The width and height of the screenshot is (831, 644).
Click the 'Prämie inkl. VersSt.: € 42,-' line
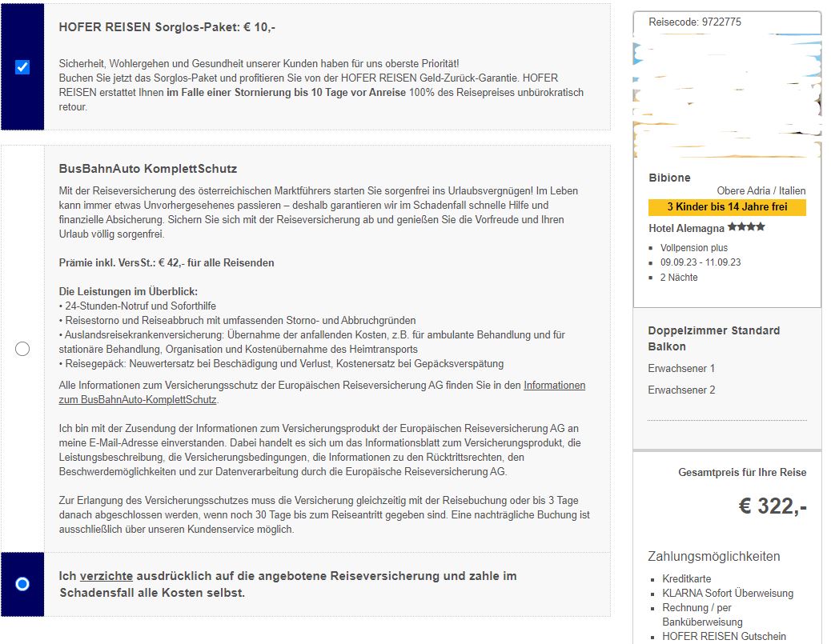click(167, 262)
